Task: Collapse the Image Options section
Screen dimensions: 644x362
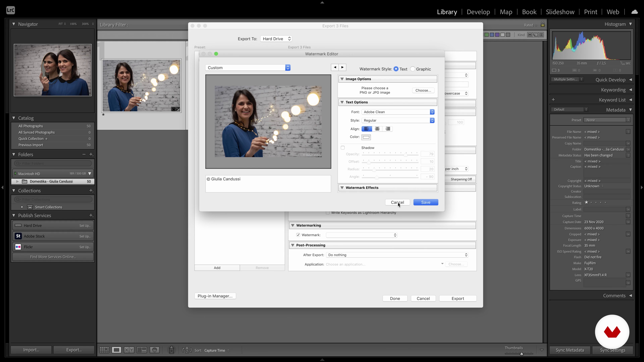Action: point(342,79)
